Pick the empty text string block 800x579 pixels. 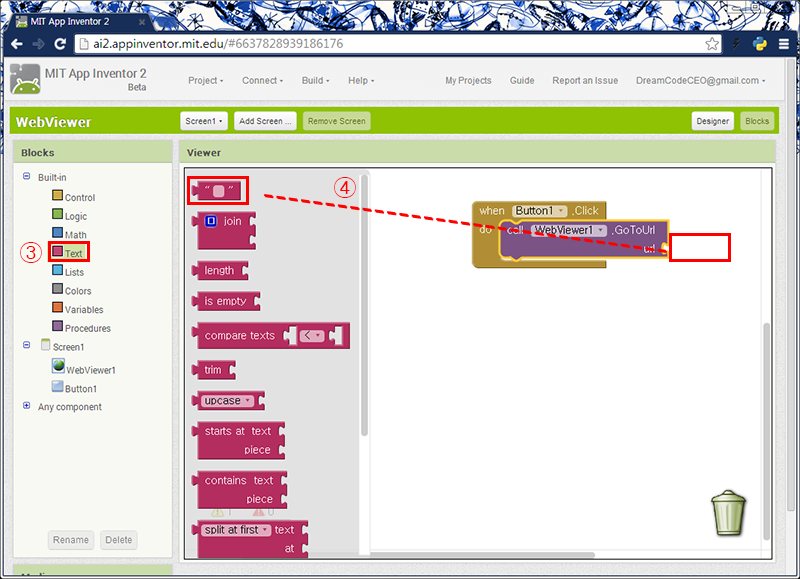coord(218,191)
